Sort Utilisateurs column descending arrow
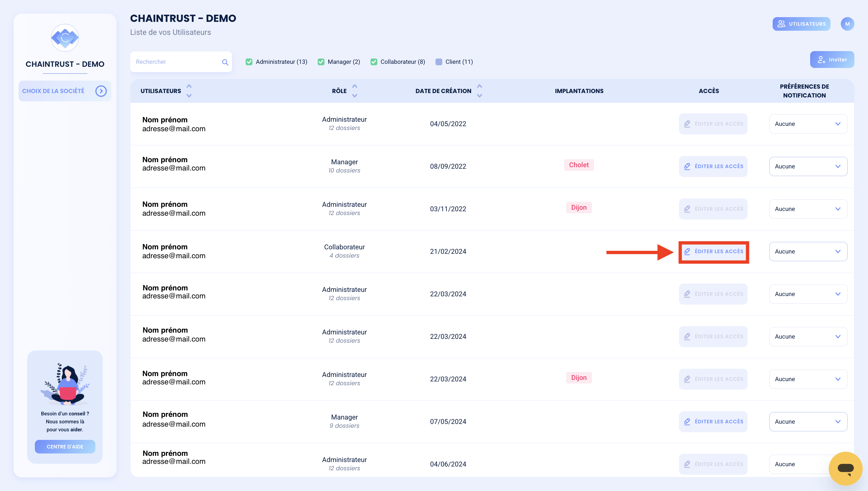868x491 pixels. pyautogui.click(x=189, y=96)
